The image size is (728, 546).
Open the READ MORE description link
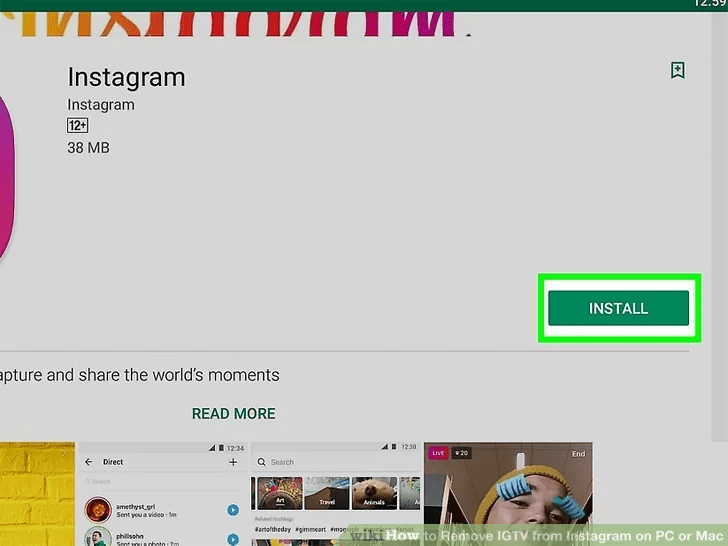pos(234,413)
